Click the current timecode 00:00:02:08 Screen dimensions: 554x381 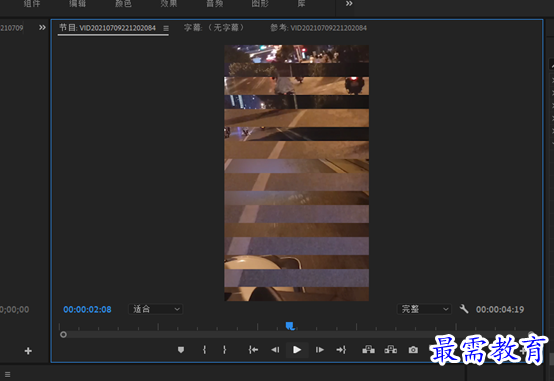tap(87, 310)
